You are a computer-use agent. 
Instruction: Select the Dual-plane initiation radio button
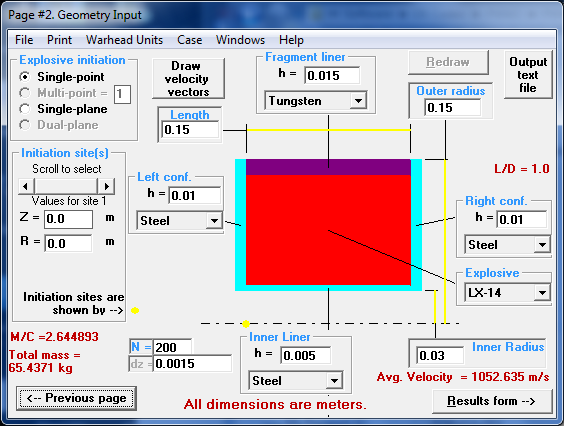tap(24, 125)
